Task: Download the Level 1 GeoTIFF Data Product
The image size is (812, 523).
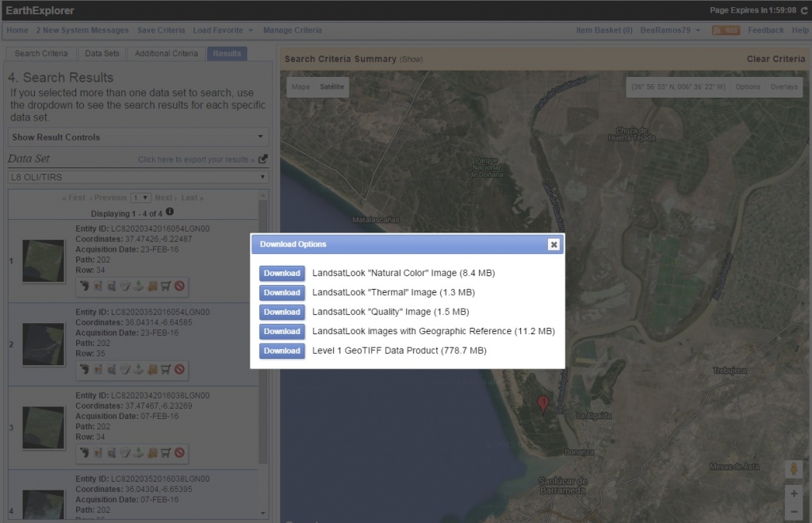Action: (x=282, y=351)
